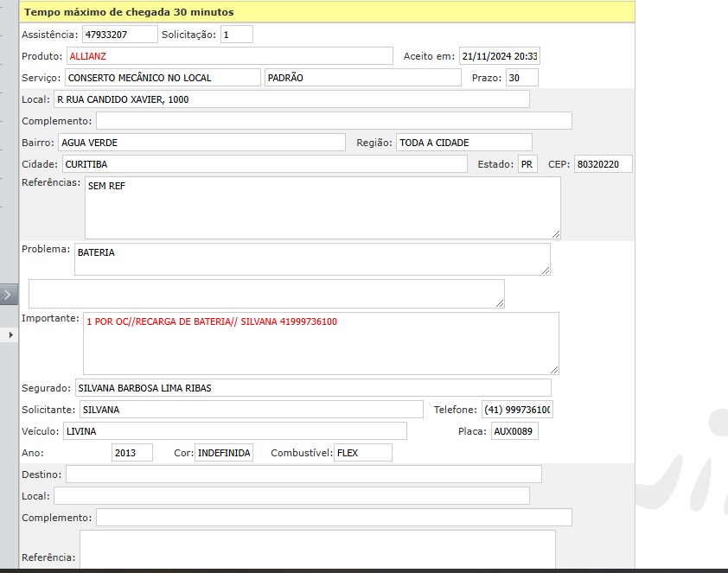728x573 pixels.
Task: Focus the Prazo field
Action: click(x=521, y=78)
